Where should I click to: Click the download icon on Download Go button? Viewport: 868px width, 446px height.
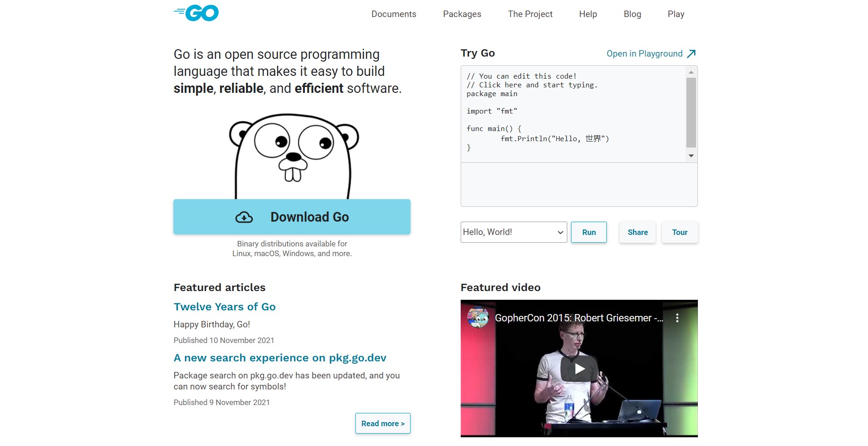click(244, 217)
